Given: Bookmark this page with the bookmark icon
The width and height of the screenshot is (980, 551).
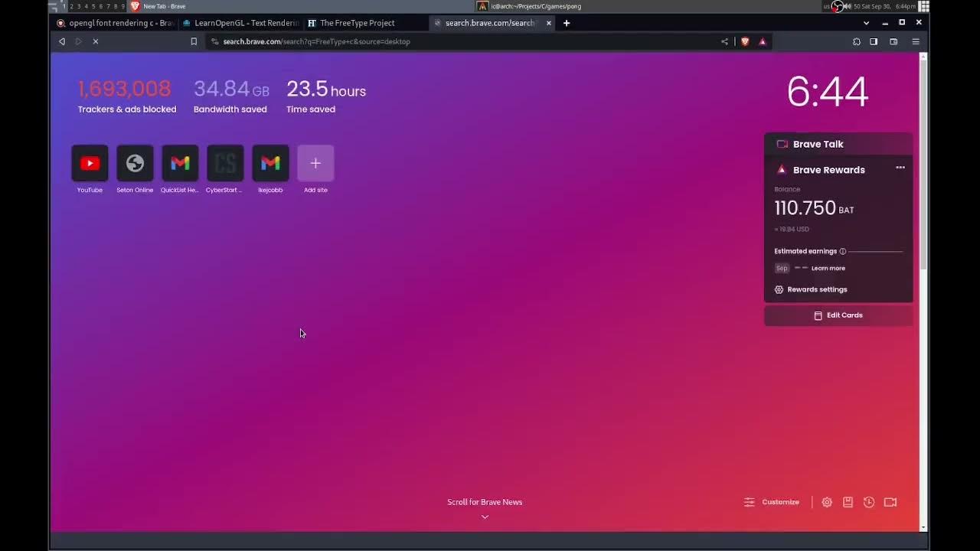Looking at the screenshot, I should [x=194, y=41].
